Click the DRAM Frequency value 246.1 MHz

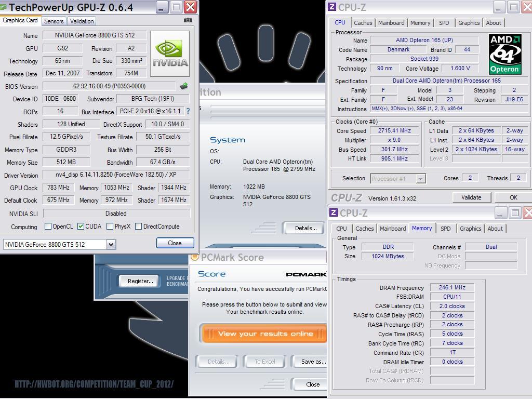click(x=452, y=287)
